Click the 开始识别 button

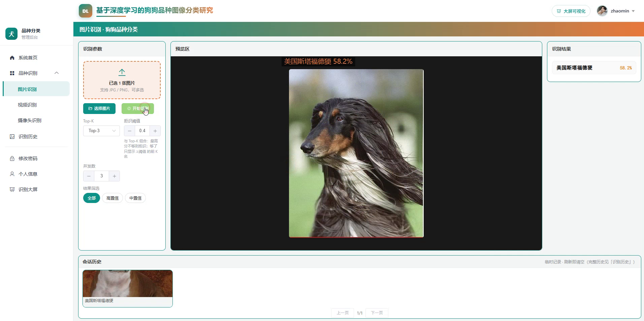(138, 109)
